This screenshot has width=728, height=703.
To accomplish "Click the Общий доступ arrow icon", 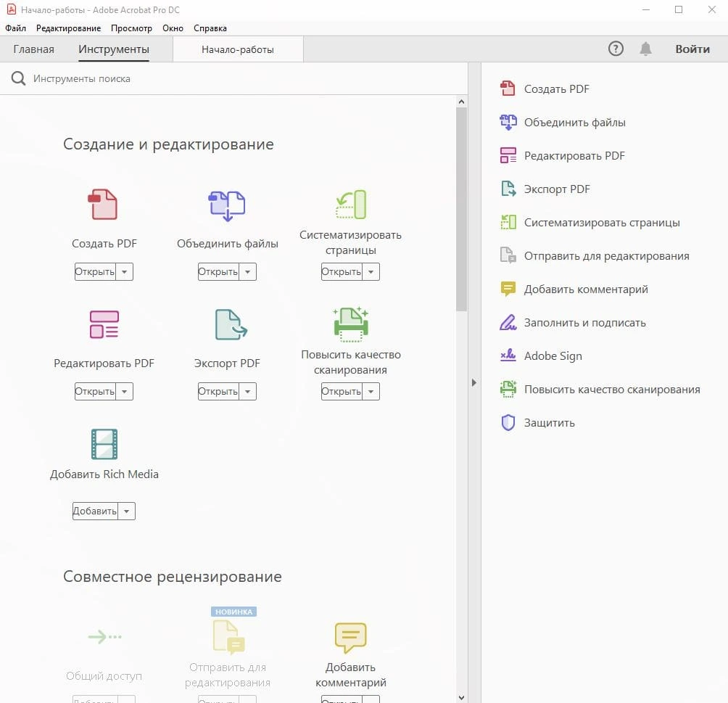I will pyautogui.click(x=105, y=636).
